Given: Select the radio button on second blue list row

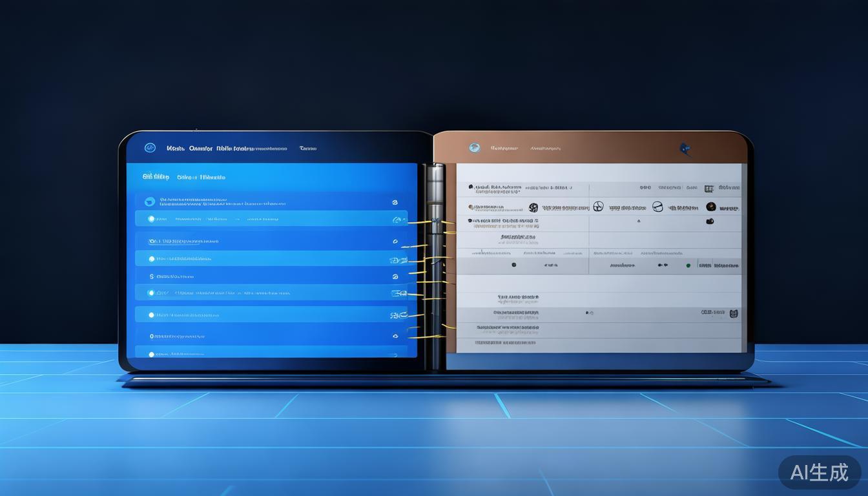Looking at the screenshot, I should point(151,219).
